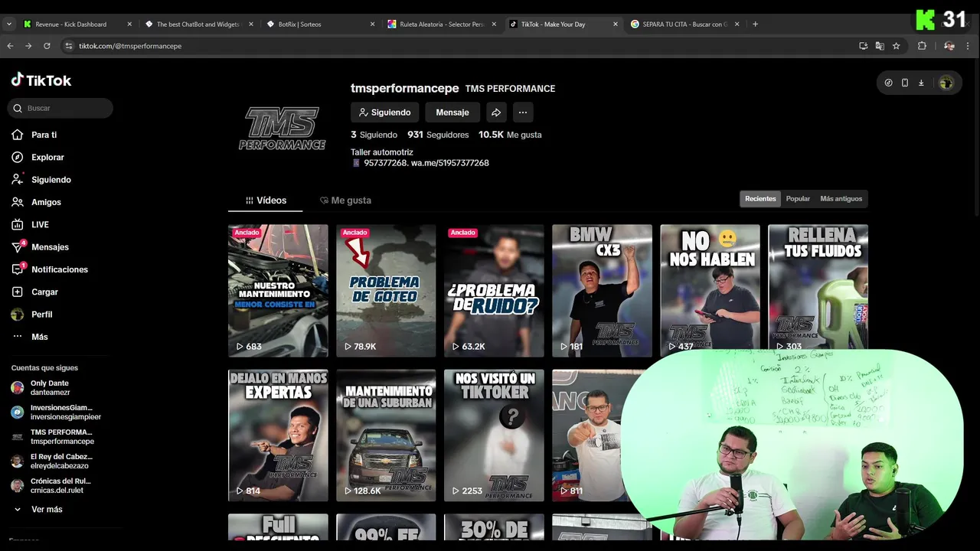The width and height of the screenshot is (980, 551).
Task: Open Mensajes inbox in sidebar
Action: pos(40,247)
